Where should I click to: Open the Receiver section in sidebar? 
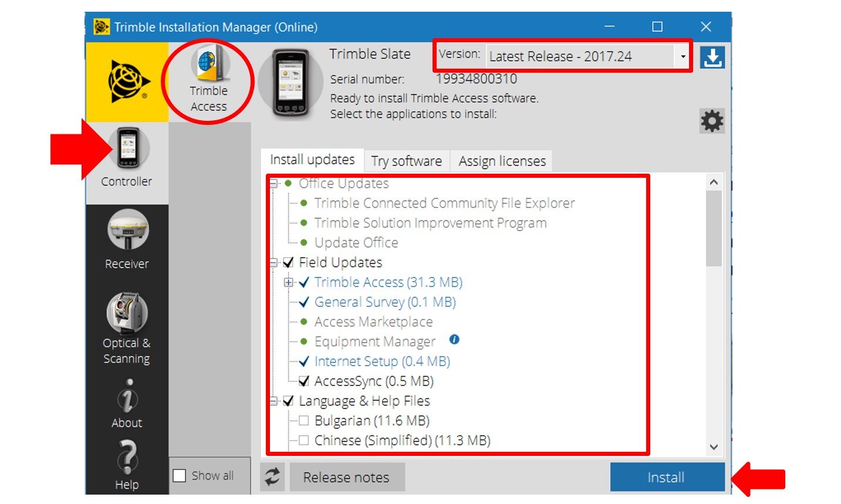pyautogui.click(x=127, y=239)
